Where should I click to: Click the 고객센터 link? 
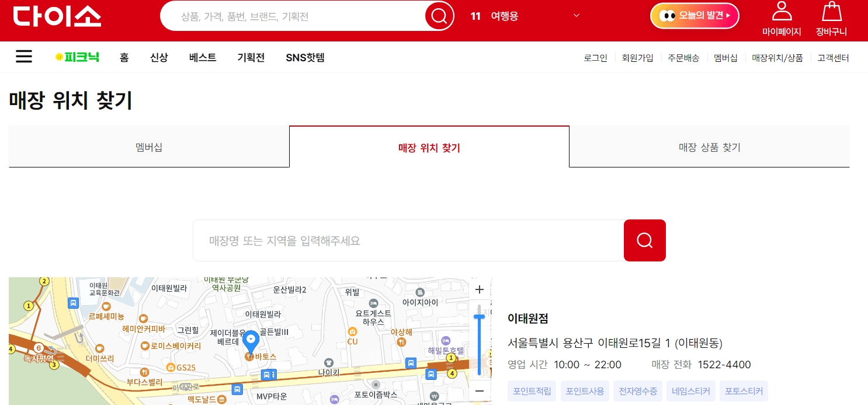(833, 58)
